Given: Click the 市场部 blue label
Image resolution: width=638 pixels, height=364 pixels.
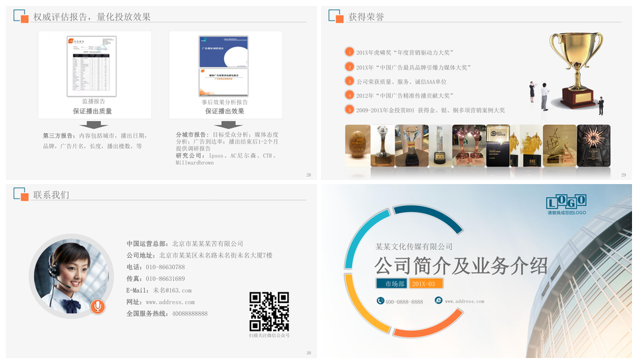Looking at the screenshot, I should pos(391,284).
